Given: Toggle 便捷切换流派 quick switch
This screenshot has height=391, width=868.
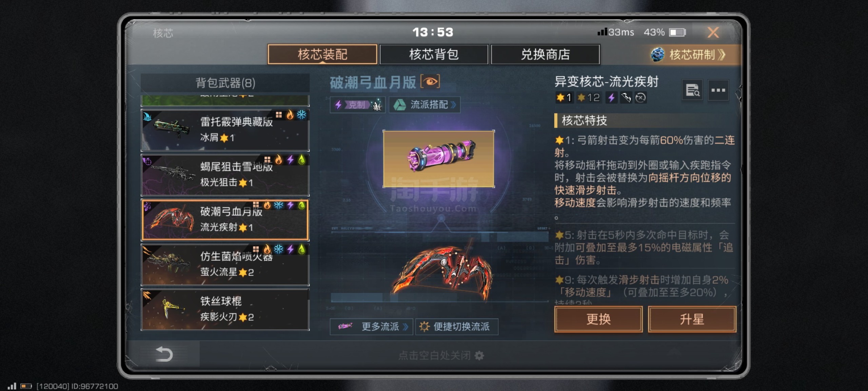Looking at the screenshot, I should (x=457, y=327).
